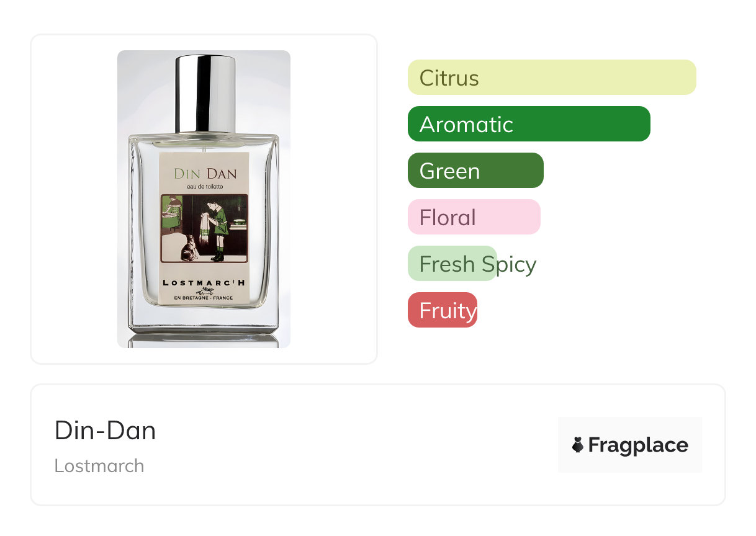Image resolution: width=756 pixels, height=536 pixels.
Task: Select the Aromatic accord bar
Action: [x=529, y=124]
